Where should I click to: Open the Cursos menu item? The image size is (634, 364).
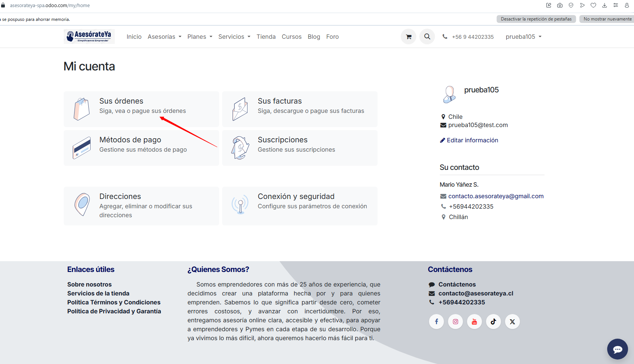click(x=291, y=37)
